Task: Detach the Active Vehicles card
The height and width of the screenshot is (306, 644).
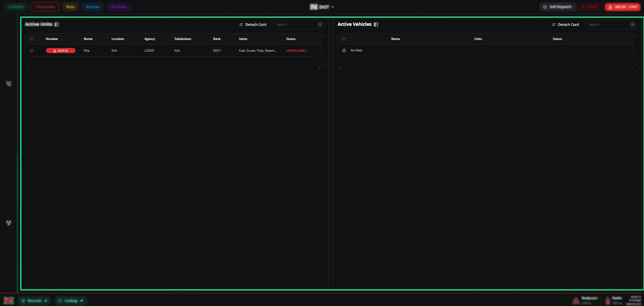Action: point(565,25)
